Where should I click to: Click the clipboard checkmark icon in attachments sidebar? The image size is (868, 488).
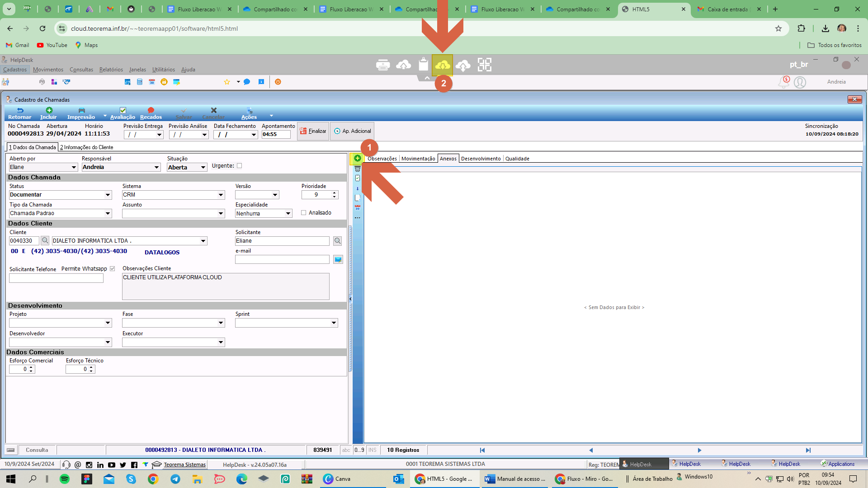(357, 178)
